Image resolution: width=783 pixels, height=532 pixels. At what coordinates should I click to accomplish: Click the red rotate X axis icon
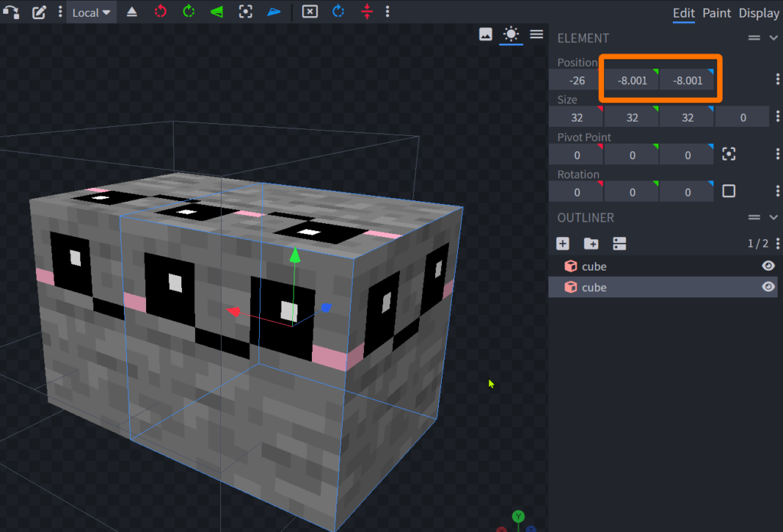161,12
